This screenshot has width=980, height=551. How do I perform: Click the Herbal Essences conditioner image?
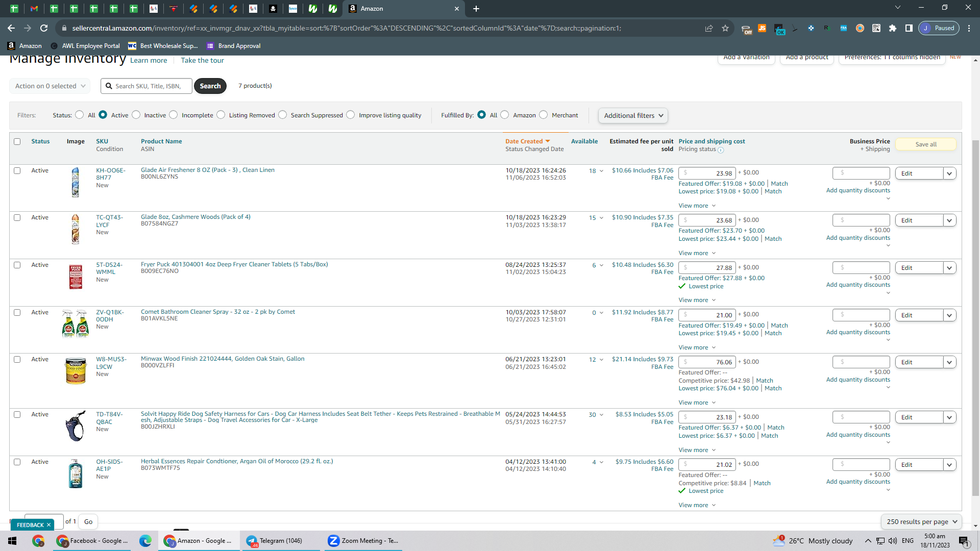click(x=76, y=473)
